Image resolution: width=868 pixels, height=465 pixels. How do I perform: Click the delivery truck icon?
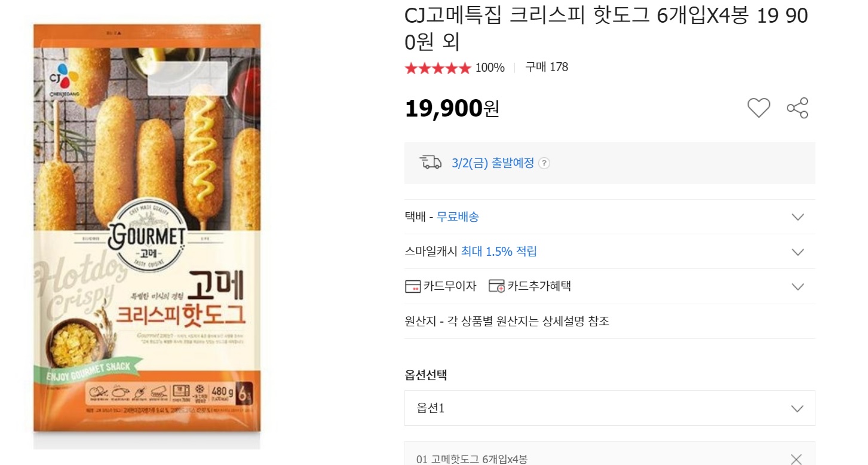[x=431, y=163]
